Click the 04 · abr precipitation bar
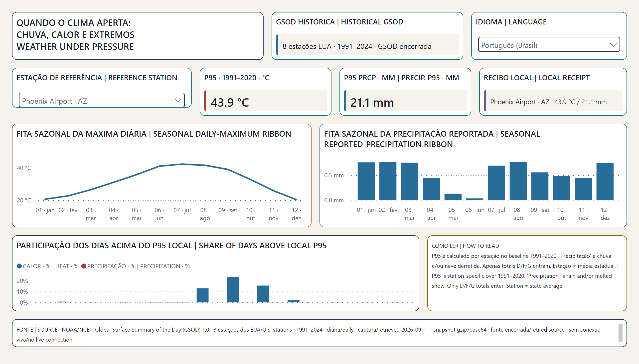 click(431, 189)
